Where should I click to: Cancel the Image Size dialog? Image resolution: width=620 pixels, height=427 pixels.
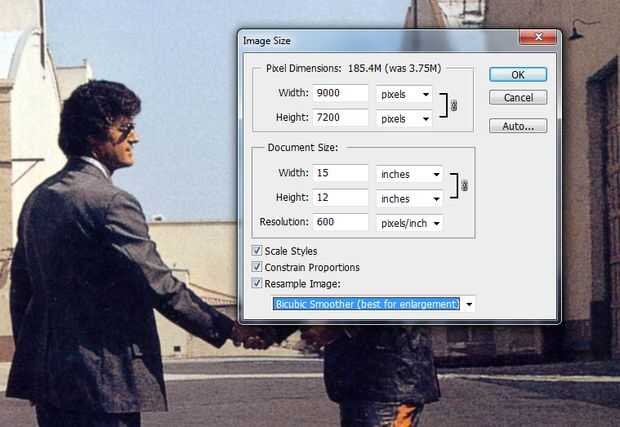pos(518,97)
